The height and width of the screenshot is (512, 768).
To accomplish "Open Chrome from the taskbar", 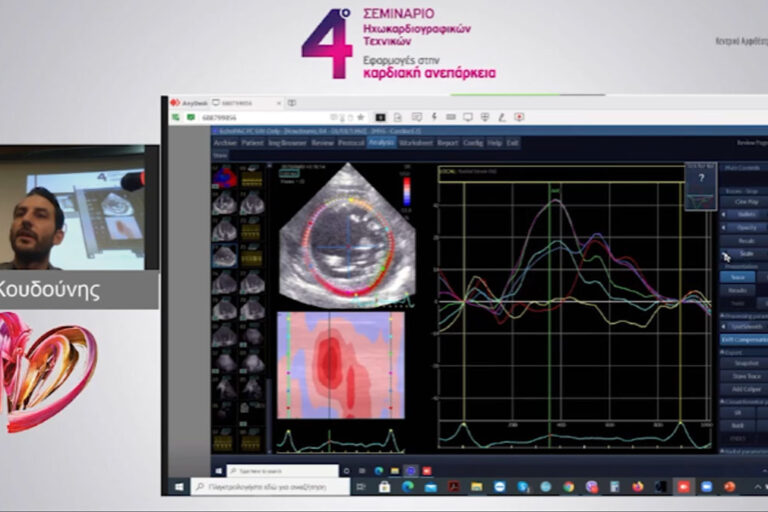I will [569, 487].
